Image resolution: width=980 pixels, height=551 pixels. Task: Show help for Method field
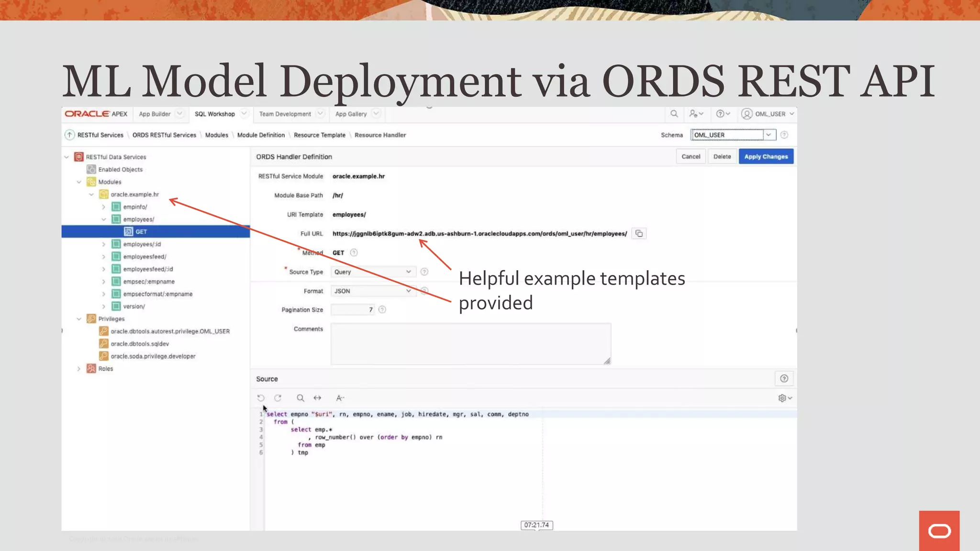pyautogui.click(x=354, y=253)
